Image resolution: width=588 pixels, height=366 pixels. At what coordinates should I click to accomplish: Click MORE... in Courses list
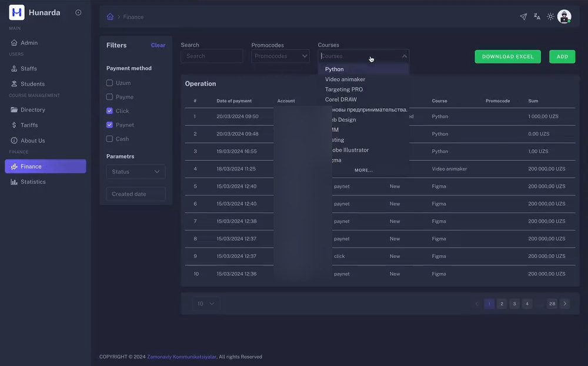click(363, 170)
